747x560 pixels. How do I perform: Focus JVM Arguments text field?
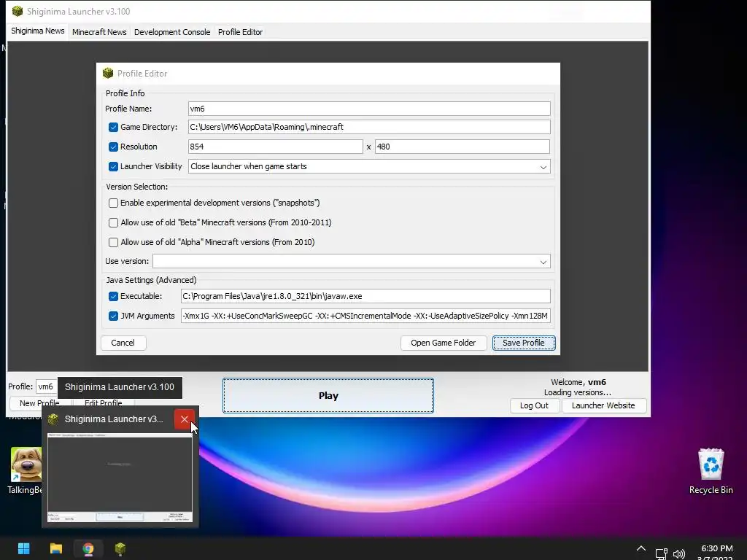pyautogui.click(x=365, y=316)
